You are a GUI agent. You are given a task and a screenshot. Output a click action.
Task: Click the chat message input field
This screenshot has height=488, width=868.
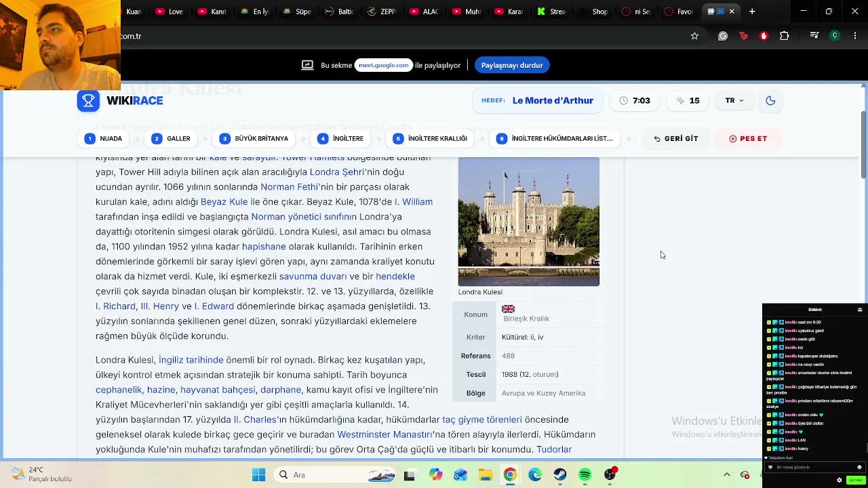tap(814, 467)
